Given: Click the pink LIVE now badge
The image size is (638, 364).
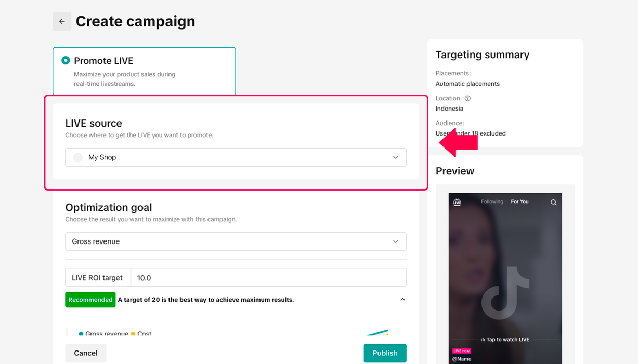Looking at the screenshot, I should click(x=462, y=351).
